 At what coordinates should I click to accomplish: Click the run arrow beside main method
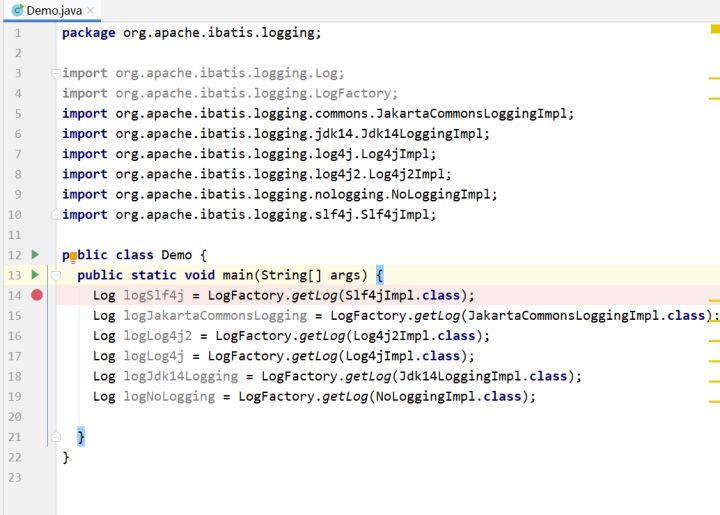(x=36, y=275)
